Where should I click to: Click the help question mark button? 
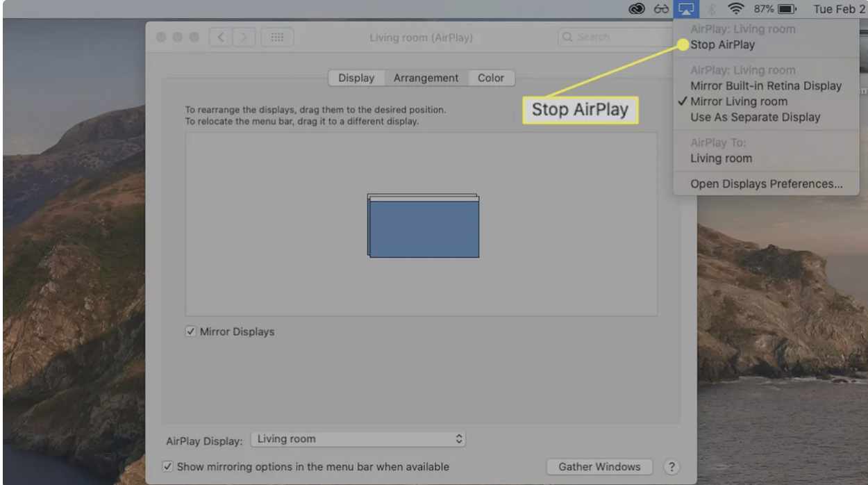tap(671, 467)
